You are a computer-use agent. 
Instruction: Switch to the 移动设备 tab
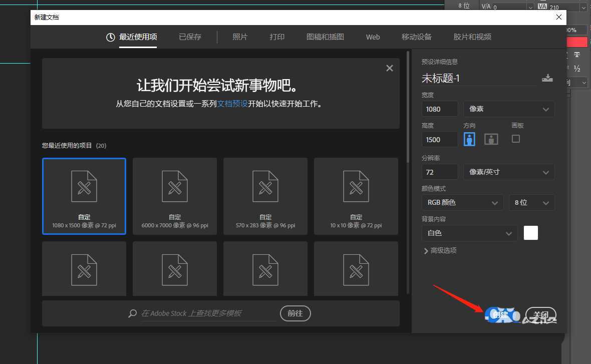click(416, 37)
